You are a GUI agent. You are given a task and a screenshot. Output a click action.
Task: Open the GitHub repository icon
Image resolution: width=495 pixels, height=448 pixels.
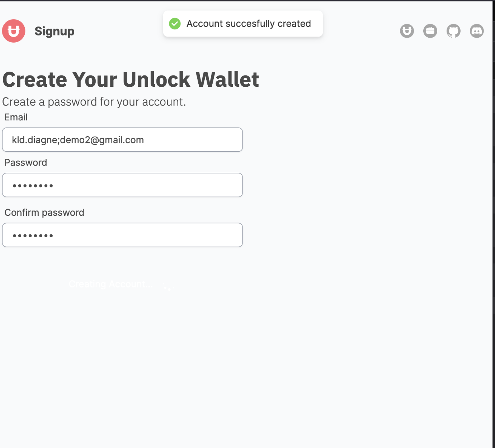[x=453, y=31]
